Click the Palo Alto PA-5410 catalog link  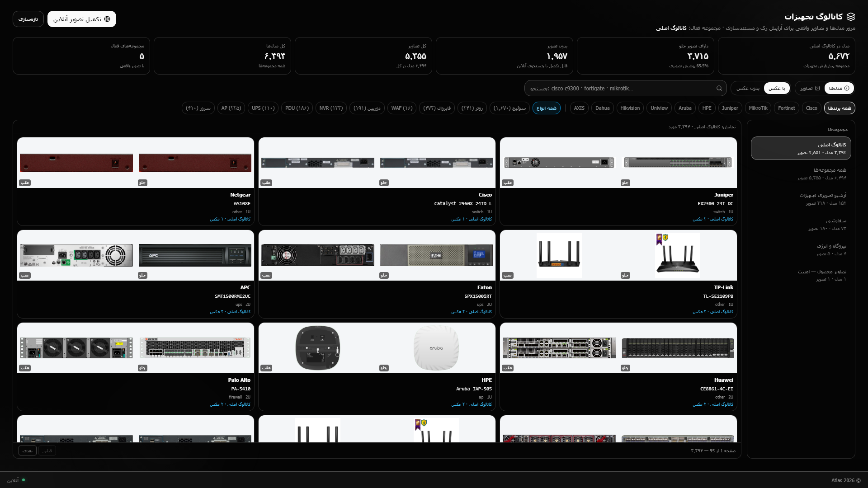pyautogui.click(x=230, y=404)
